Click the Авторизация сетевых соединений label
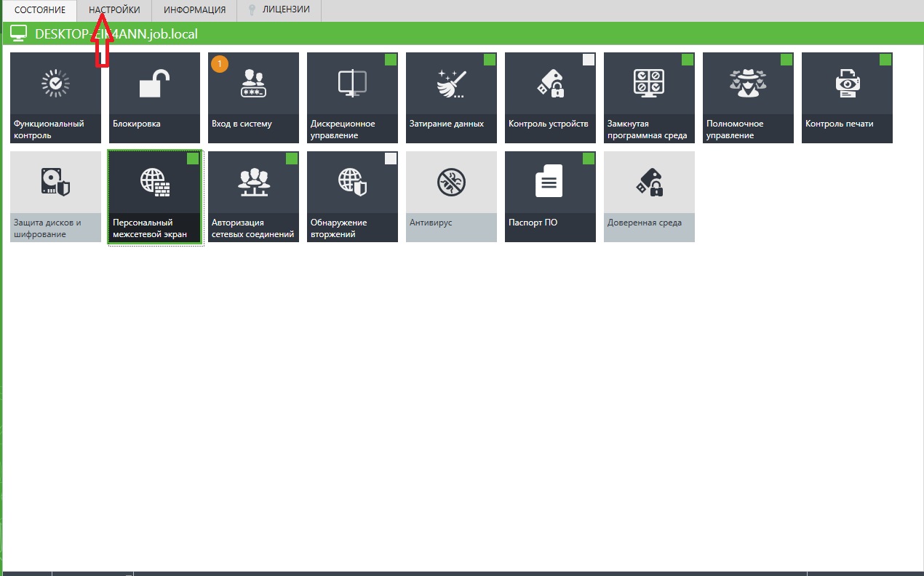Viewport: 924px width, 576px height. pos(252,228)
